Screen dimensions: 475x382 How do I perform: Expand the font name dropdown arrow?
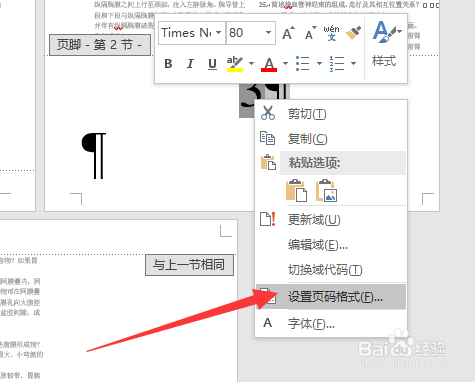pyautogui.click(x=219, y=33)
